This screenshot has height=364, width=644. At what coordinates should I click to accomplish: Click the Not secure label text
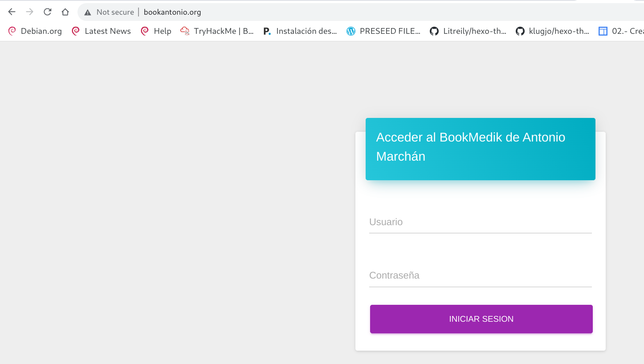click(115, 12)
